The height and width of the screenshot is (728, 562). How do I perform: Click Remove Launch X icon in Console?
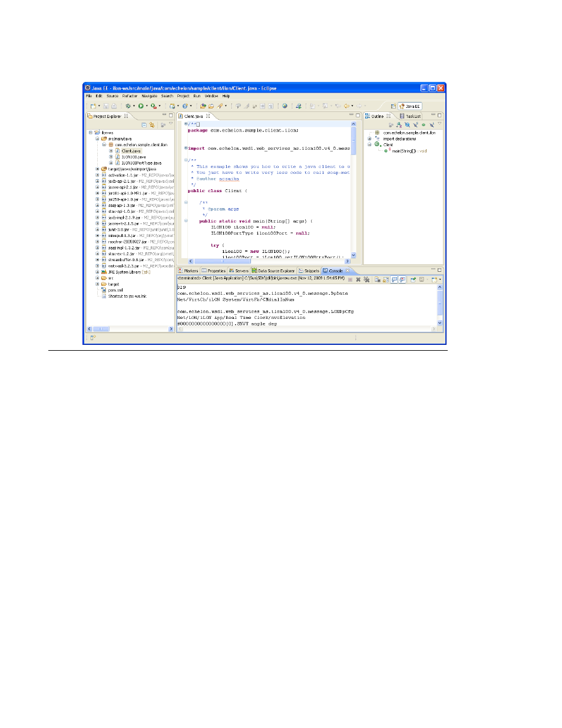(358, 279)
